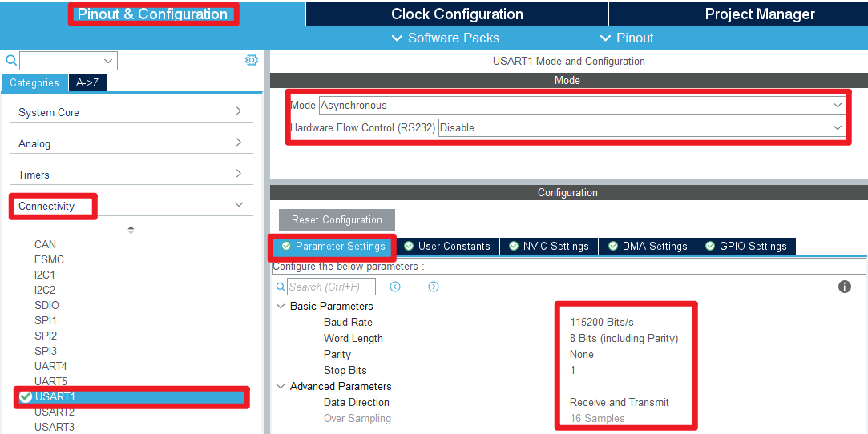Select USART3 peripheral

click(x=55, y=427)
